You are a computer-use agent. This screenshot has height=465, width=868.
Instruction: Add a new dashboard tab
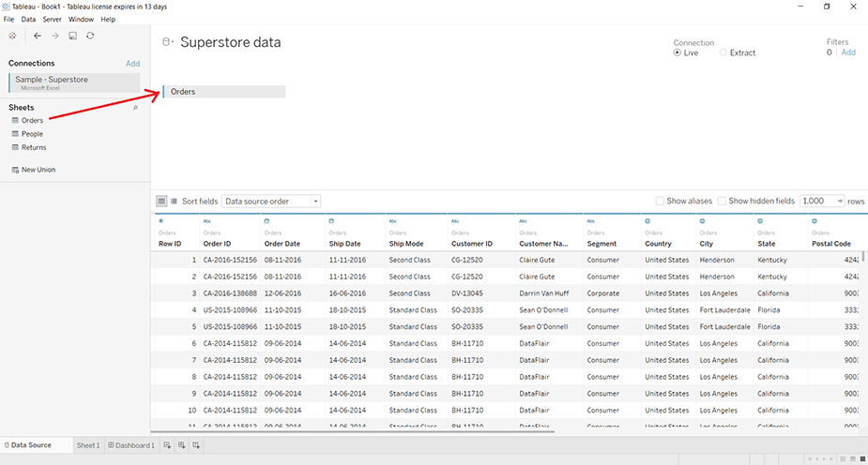181,445
